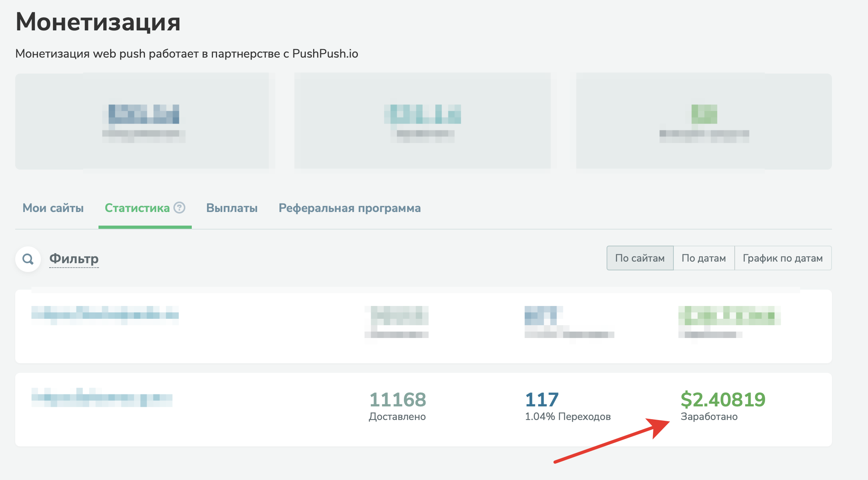Click right blurred green summary card
Screen dimensions: 868x480
pyautogui.click(x=704, y=121)
